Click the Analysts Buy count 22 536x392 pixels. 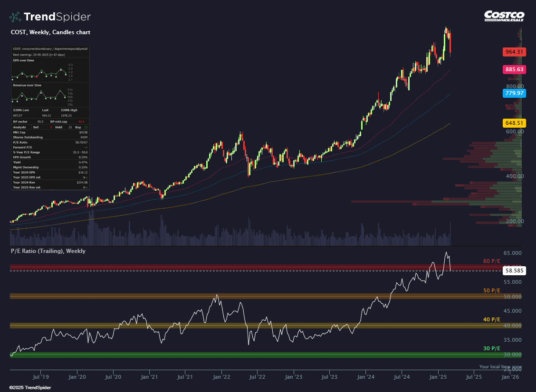[x=86, y=127]
